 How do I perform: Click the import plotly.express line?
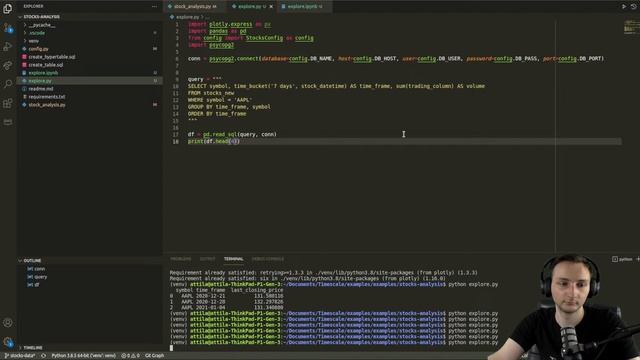(229, 24)
